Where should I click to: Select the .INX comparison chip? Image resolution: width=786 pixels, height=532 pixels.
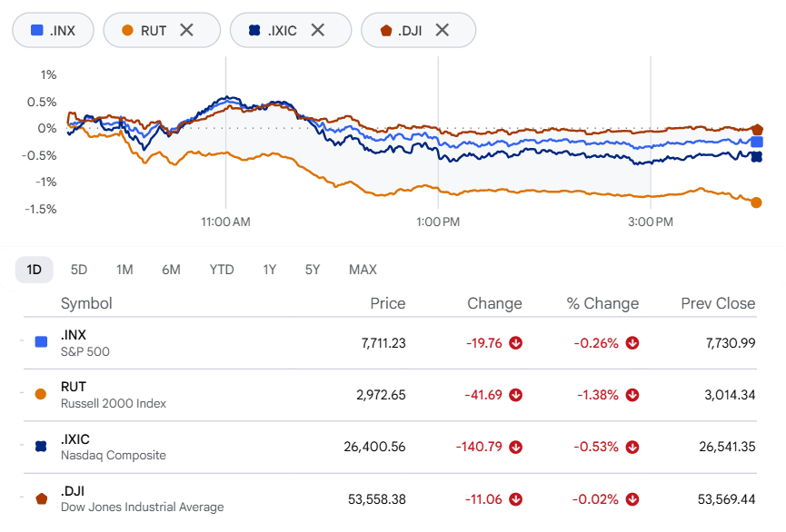pos(53,30)
